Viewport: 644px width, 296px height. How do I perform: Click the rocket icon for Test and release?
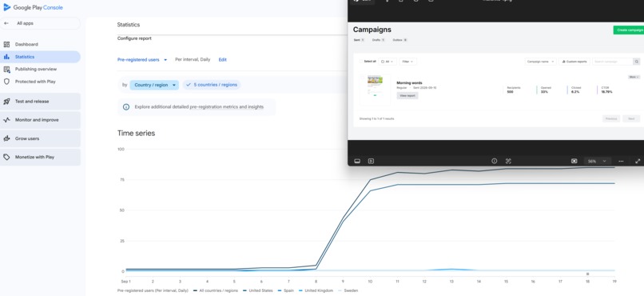tap(6, 101)
